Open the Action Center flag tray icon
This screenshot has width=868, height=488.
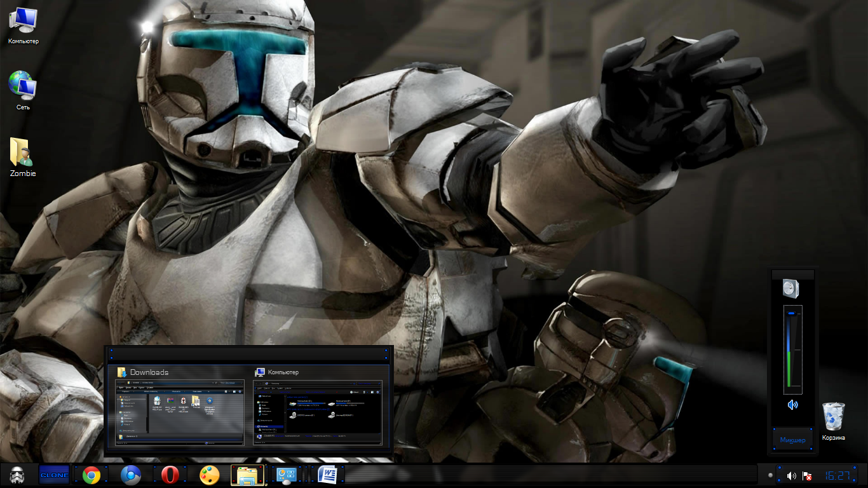pos(807,475)
